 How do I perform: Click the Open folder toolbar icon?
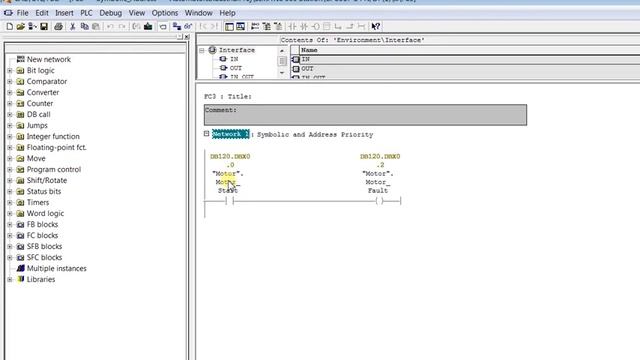pos(20,27)
